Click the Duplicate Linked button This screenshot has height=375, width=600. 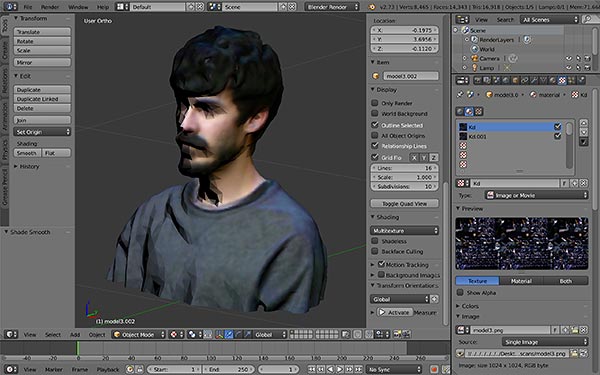coord(42,99)
